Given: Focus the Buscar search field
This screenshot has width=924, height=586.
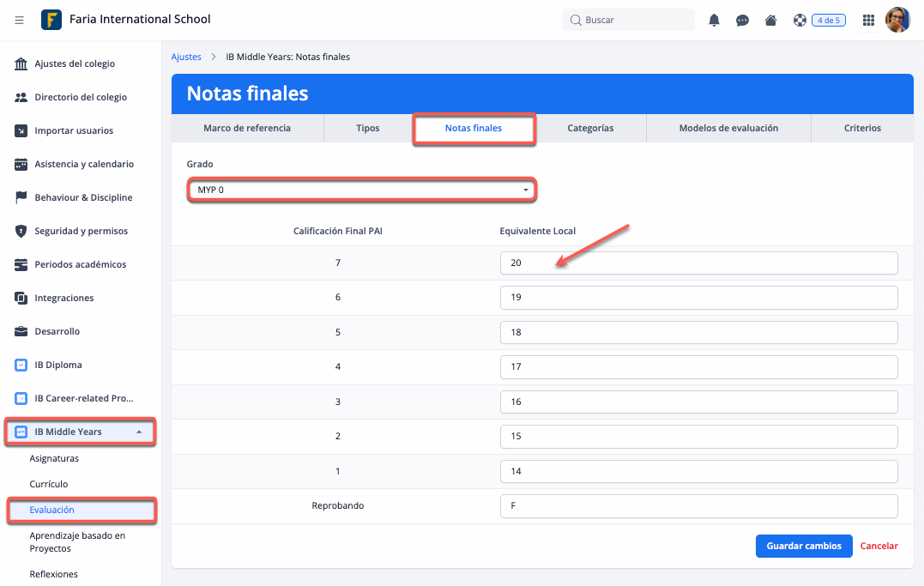Looking at the screenshot, I should click(635, 20).
